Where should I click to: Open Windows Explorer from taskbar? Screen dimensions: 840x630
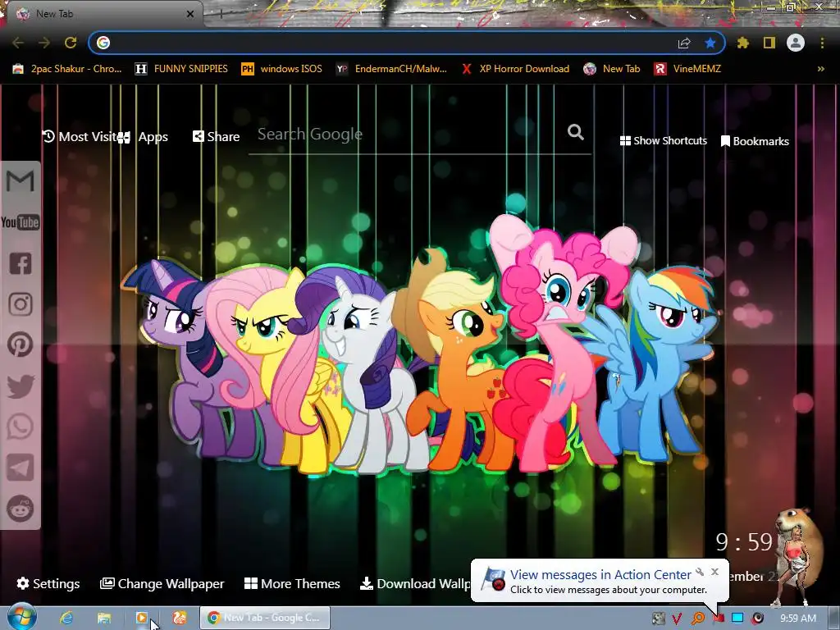(x=104, y=619)
